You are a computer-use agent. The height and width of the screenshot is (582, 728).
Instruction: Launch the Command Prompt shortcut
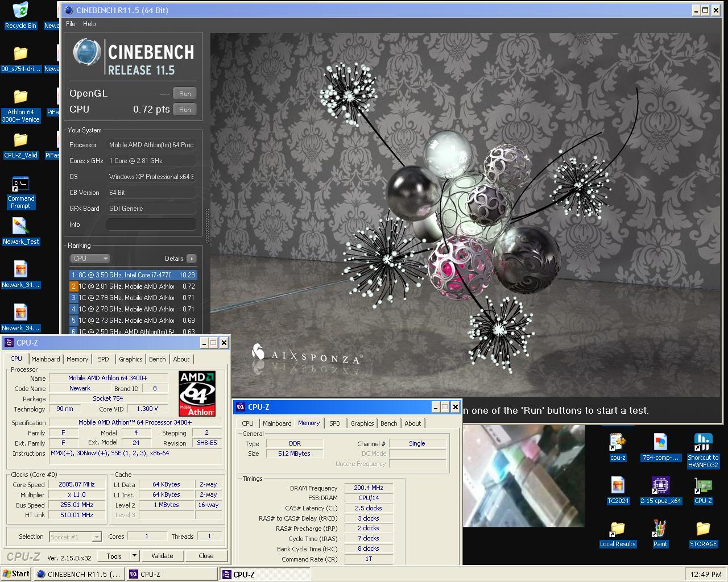tap(20, 193)
